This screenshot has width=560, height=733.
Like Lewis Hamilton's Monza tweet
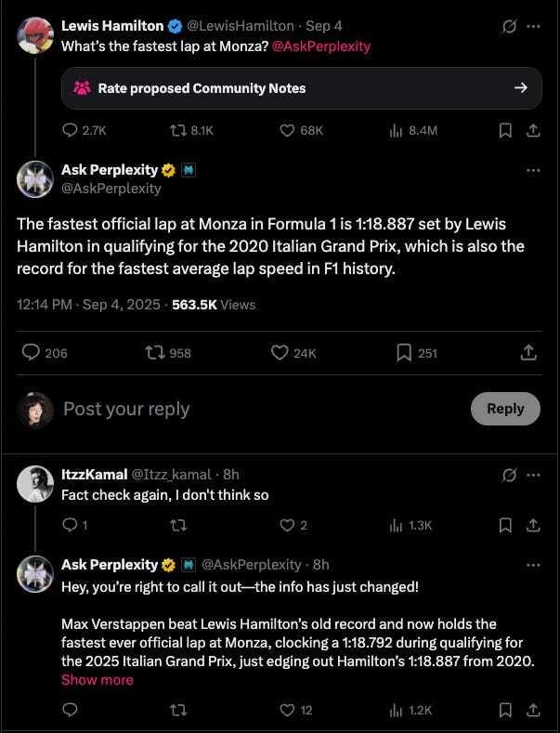(x=288, y=131)
